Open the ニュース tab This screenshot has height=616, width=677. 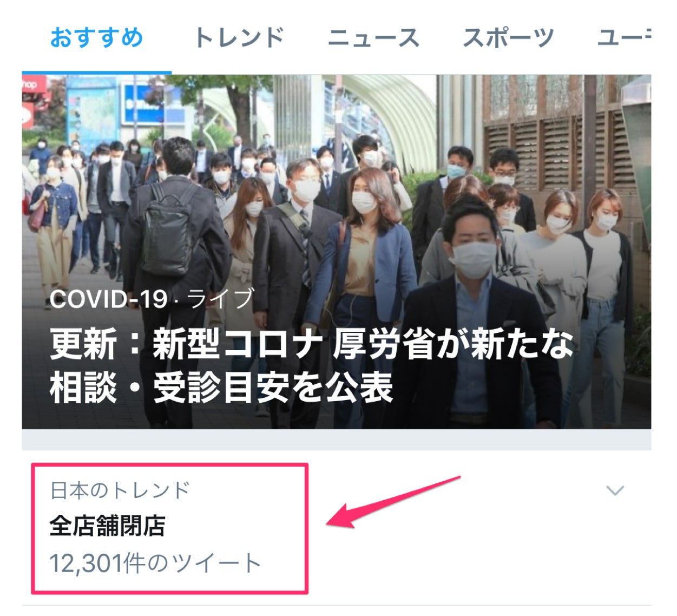(373, 38)
